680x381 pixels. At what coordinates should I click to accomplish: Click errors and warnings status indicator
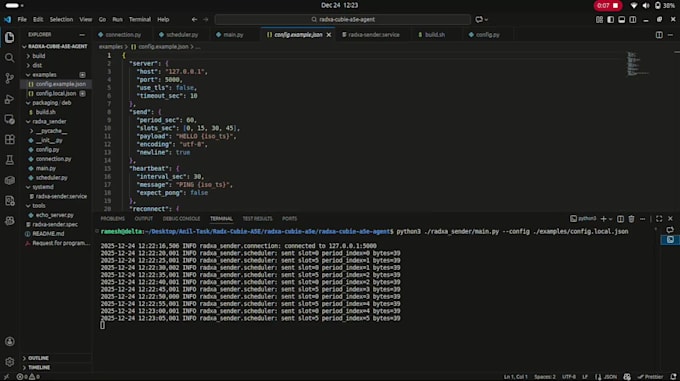pos(28,377)
